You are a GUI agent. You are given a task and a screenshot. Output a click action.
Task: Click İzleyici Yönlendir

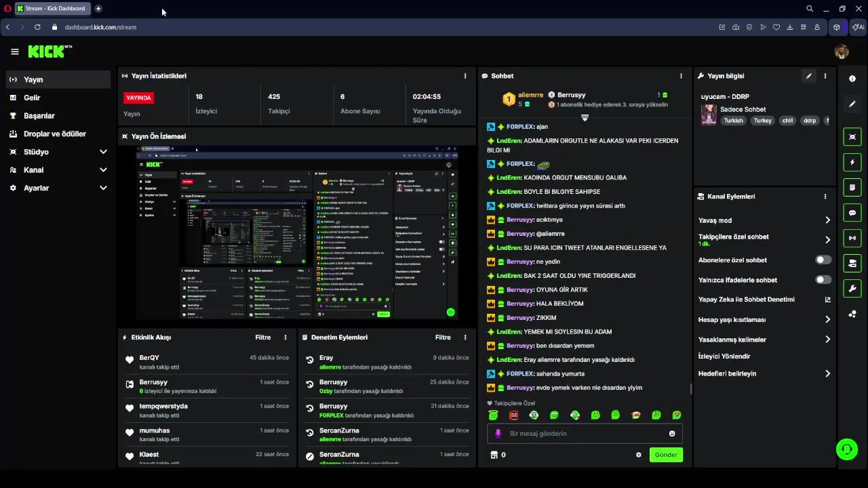(x=724, y=357)
